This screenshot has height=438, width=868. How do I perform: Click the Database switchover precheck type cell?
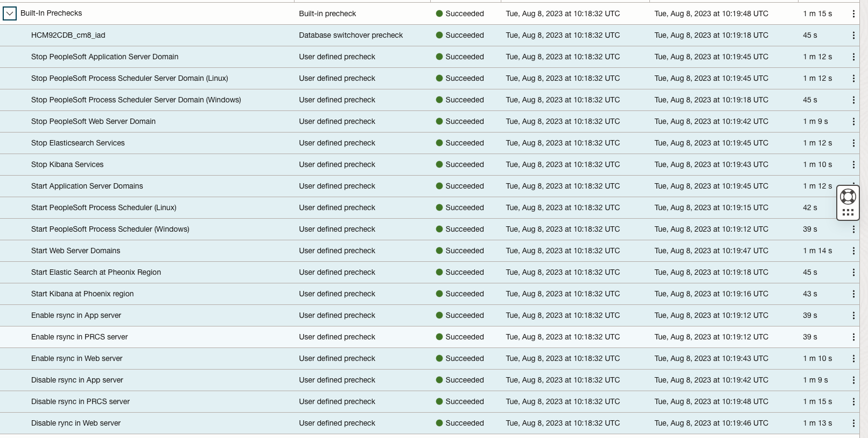pyautogui.click(x=351, y=35)
